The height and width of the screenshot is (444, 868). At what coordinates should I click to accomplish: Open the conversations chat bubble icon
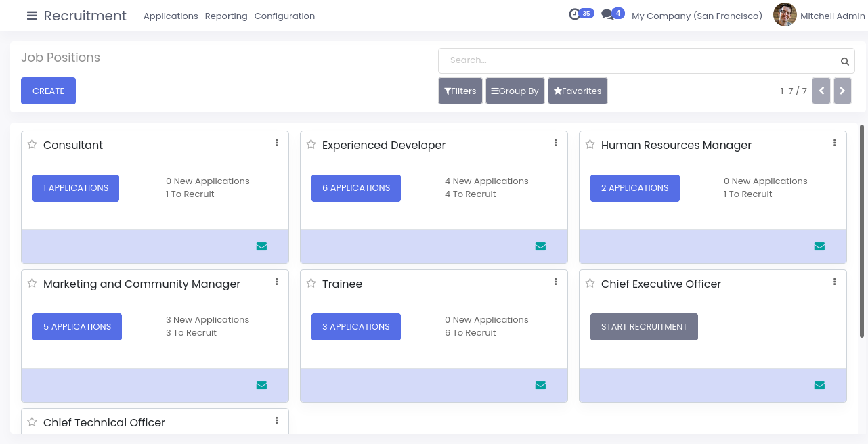pos(607,14)
